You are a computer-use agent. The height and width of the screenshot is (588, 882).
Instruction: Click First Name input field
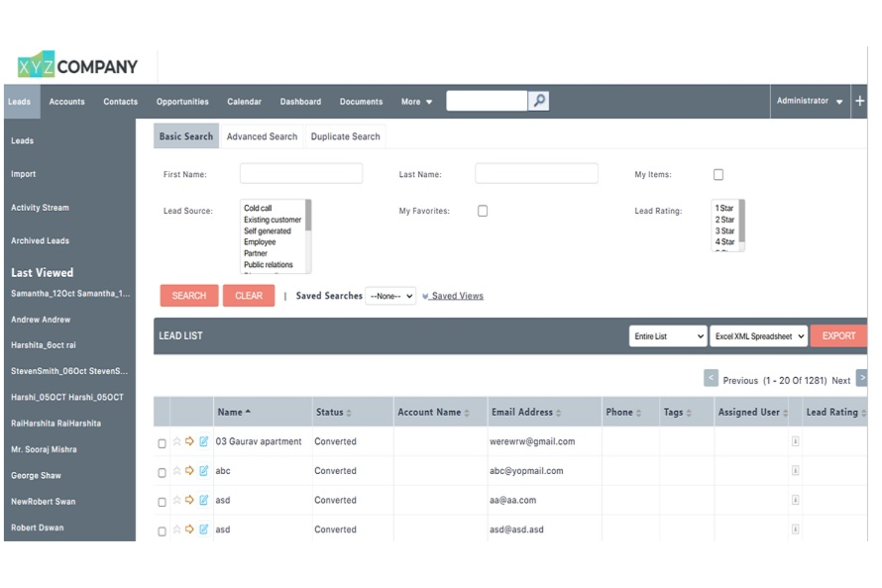(301, 173)
